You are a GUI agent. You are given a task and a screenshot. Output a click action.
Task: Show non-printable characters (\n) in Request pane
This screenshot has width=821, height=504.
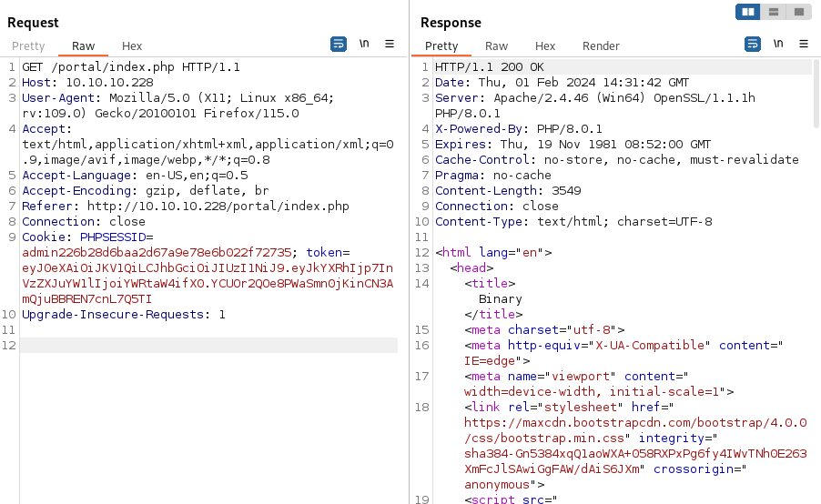364,44
